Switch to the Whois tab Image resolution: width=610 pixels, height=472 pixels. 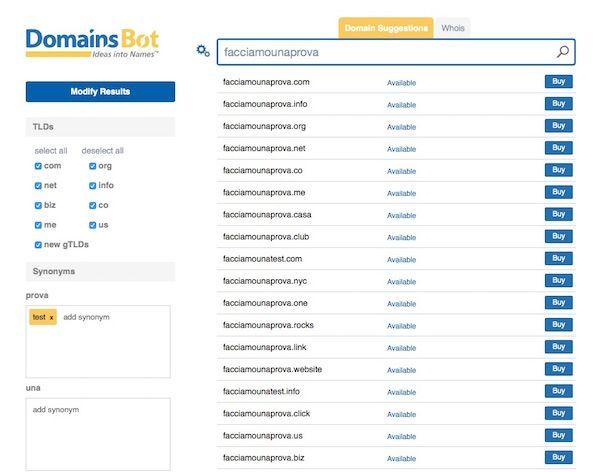coord(453,28)
